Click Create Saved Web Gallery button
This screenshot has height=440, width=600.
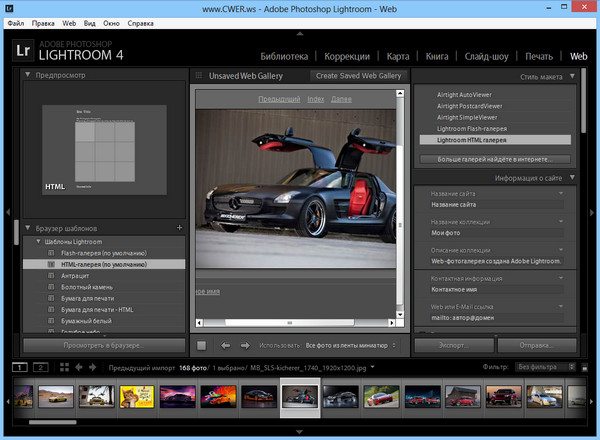pyautogui.click(x=359, y=76)
